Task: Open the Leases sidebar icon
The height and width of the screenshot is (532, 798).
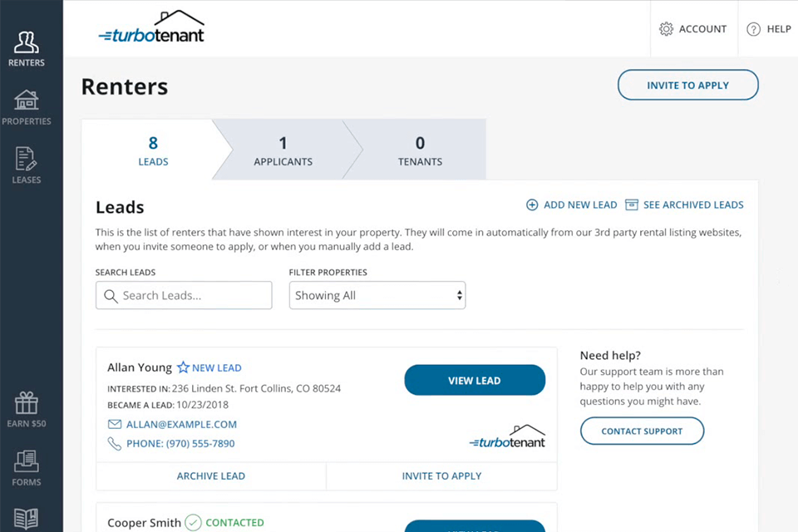Action: [27, 160]
